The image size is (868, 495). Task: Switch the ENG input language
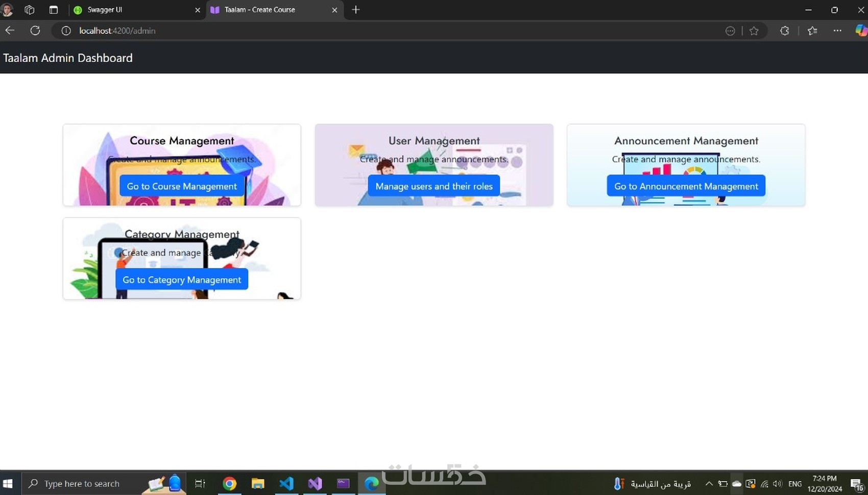click(795, 483)
